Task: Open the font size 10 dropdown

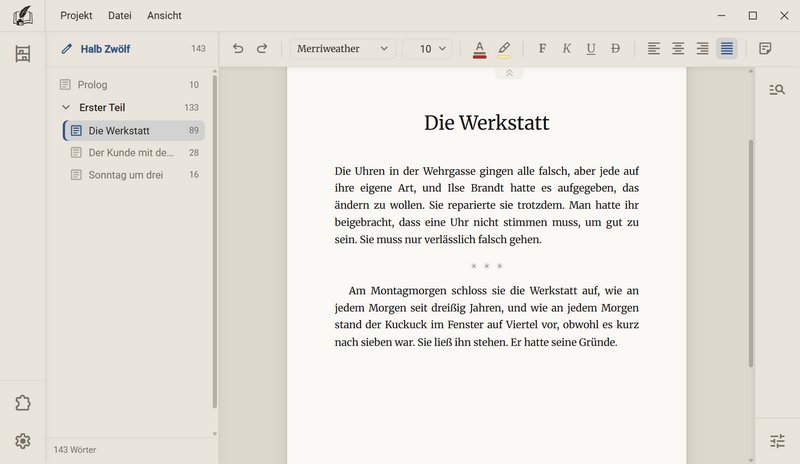Action: pyautogui.click(x=427, y=48)
